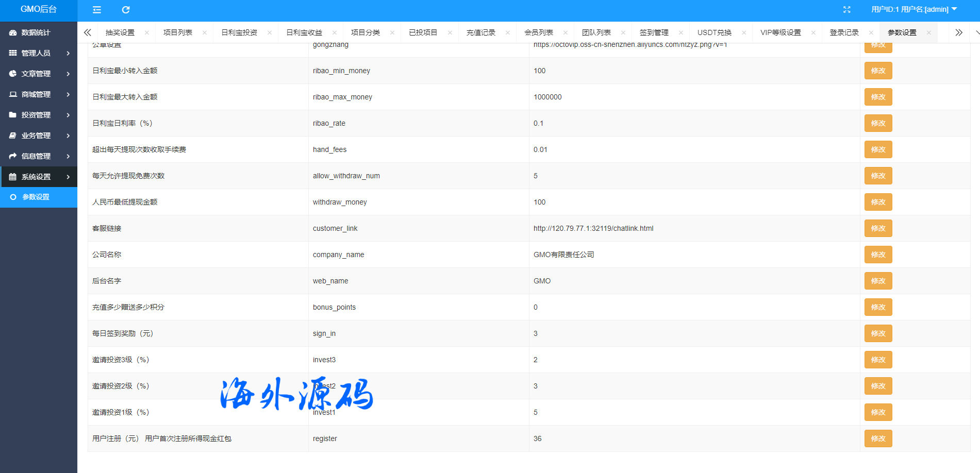
Task: Expand the 投资管理 sidebar menu
Action: (x=39, y=115)
